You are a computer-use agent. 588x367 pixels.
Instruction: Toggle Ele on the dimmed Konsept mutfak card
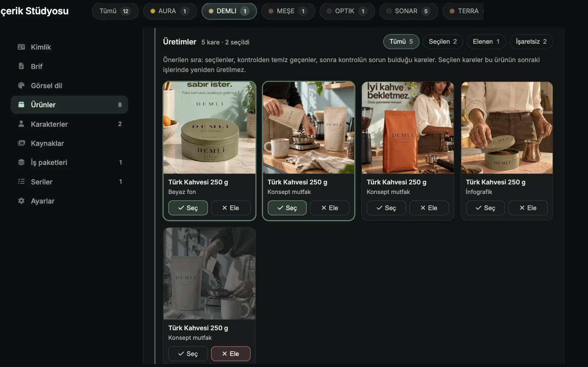[x=230, y=354]
